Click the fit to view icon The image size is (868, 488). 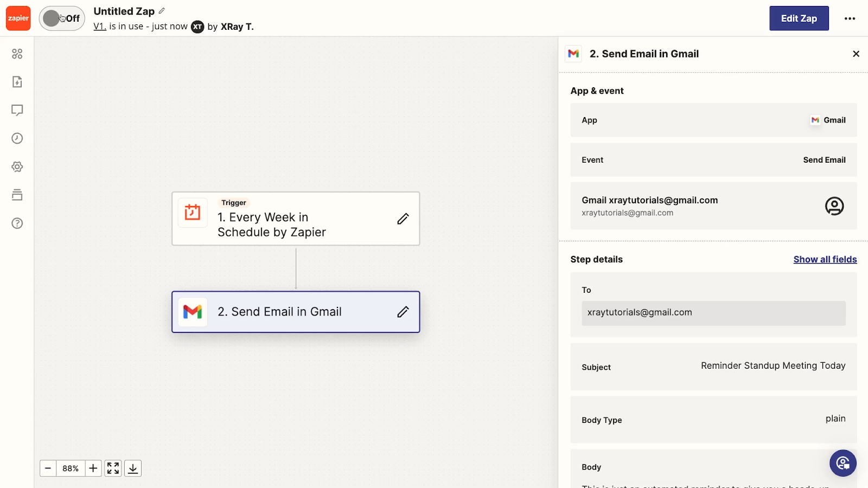(x=113, y=468)
